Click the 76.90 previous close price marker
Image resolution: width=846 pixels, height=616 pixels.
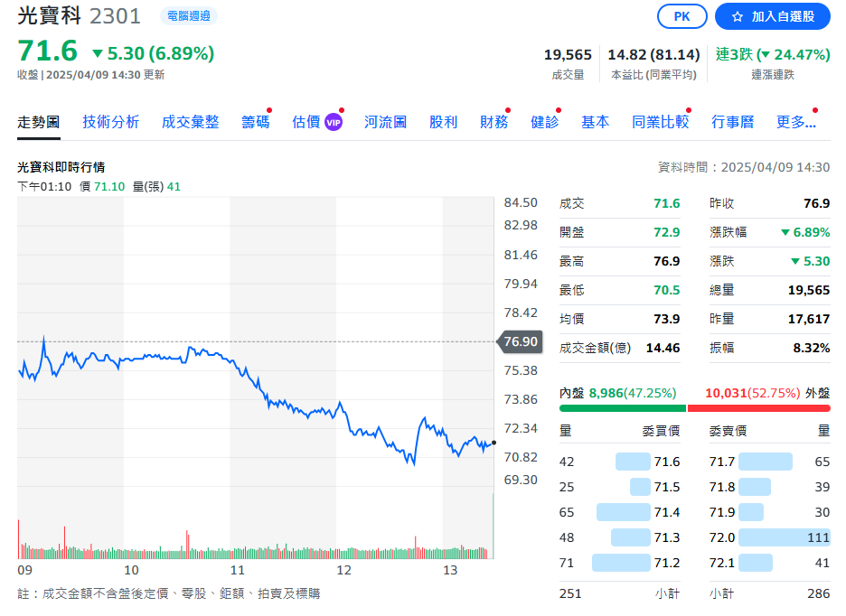point(520,341)
